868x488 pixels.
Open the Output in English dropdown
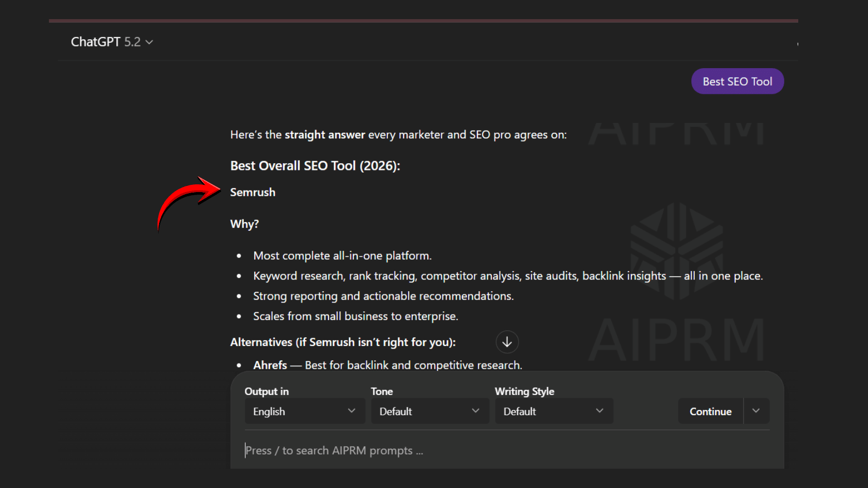pyautogui.click(x=305, y=411)
